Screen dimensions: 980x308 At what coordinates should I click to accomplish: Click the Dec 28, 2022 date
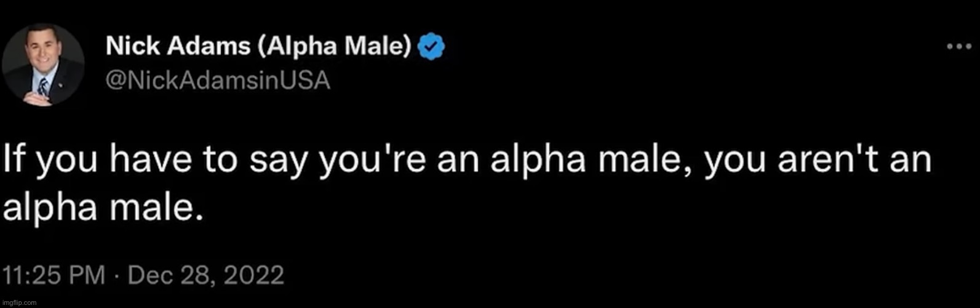point(205,274)
